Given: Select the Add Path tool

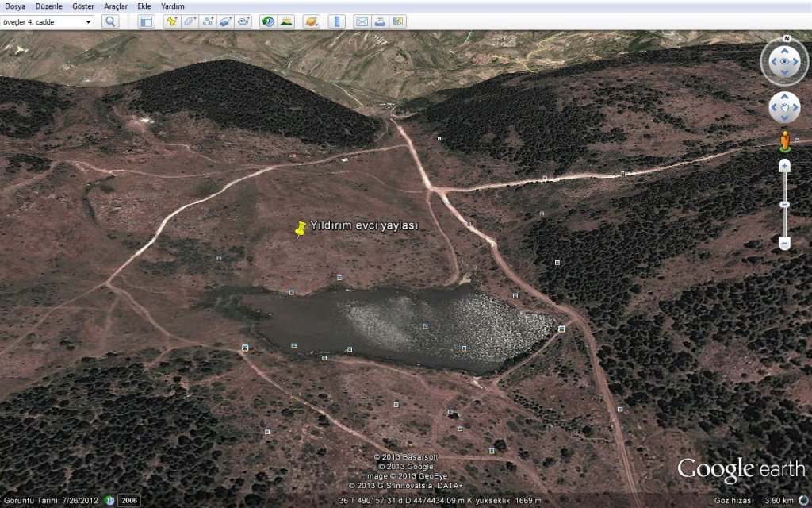Looking at the screenshot, I should (x=208, y=21).
